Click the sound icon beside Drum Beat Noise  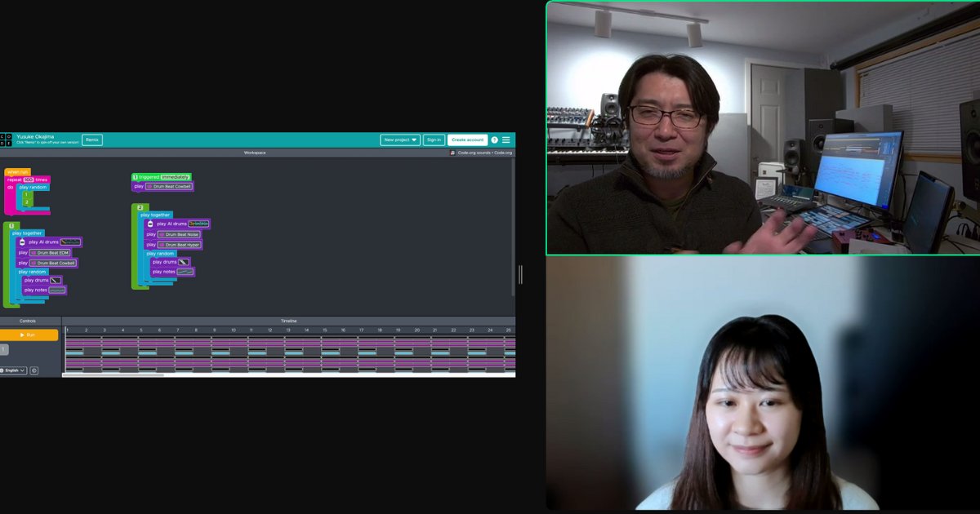click(x=162, y=234)
